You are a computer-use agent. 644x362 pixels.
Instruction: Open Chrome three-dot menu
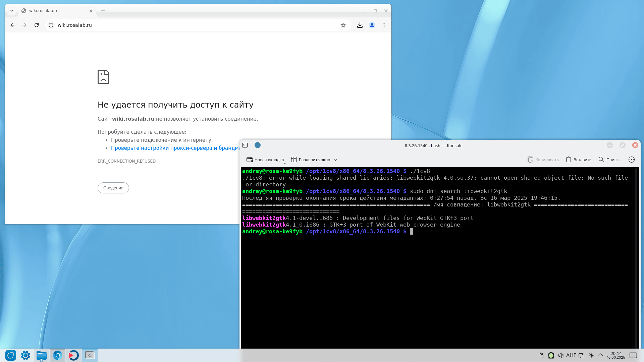click(384, 25)
